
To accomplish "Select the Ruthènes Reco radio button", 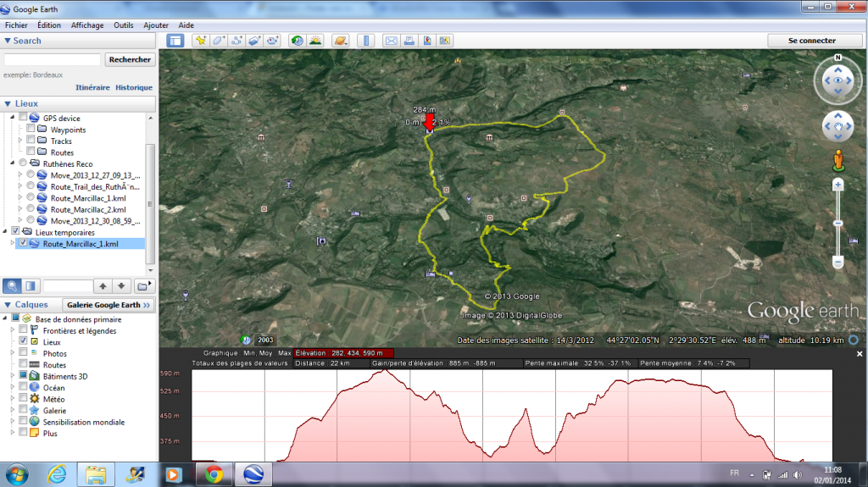I will [x=23, y=163].
